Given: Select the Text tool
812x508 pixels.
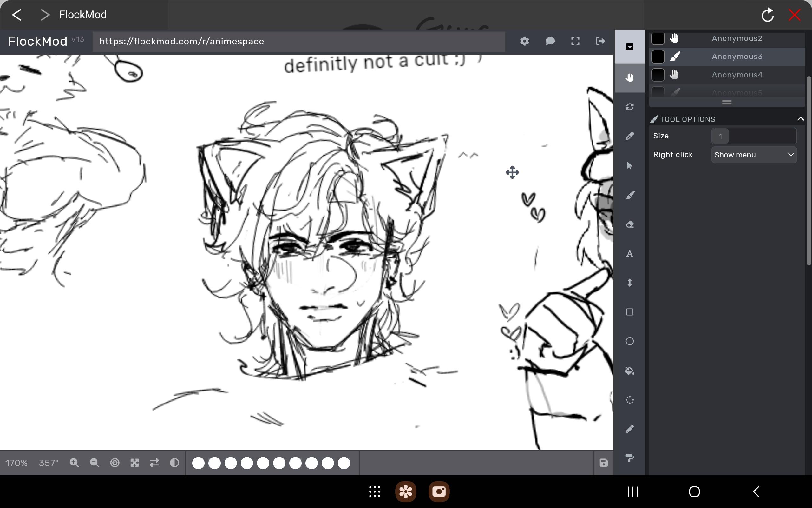Looking at the screenshot, I should 630,253.
